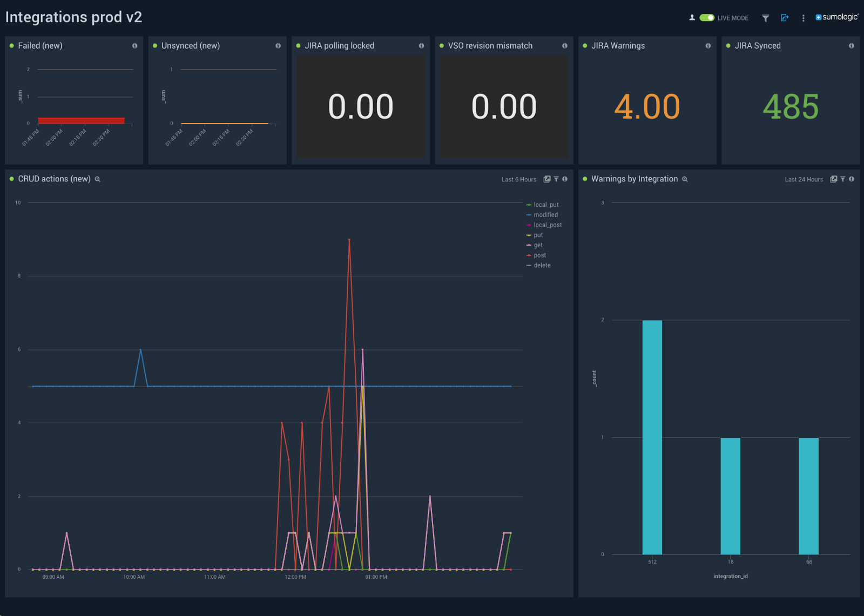The image size is (864, 616).
Task: Show info for JIRA Synced panel
Action: click(851, 46)
